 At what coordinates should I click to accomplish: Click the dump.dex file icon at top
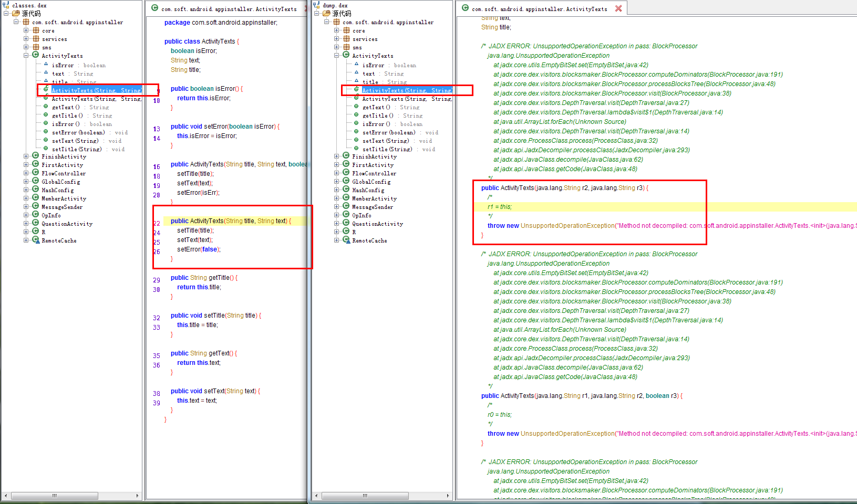point(316,5)
